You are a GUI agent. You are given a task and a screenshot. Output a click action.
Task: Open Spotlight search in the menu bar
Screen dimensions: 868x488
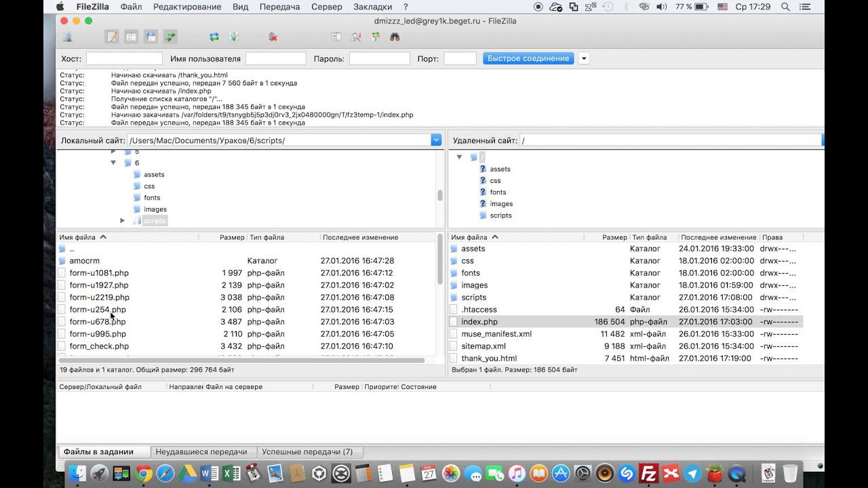[786, 7]
